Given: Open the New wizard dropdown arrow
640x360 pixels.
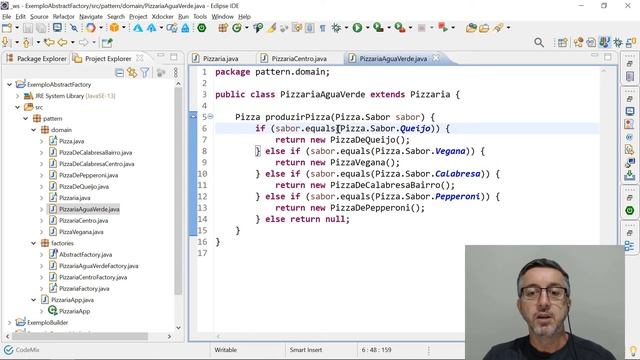Looking at the screenshot, I should pos(17,28).
